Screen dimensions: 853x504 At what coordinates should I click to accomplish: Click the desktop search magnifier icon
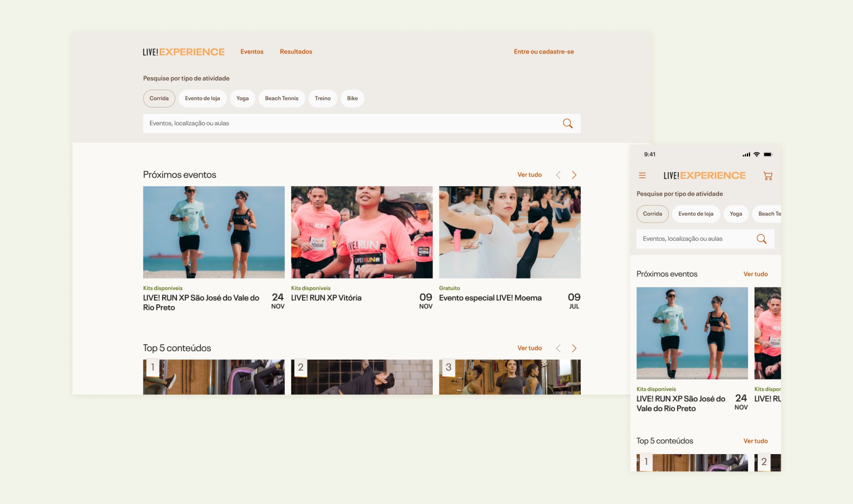pyautogui.click(x=567, y=123)
